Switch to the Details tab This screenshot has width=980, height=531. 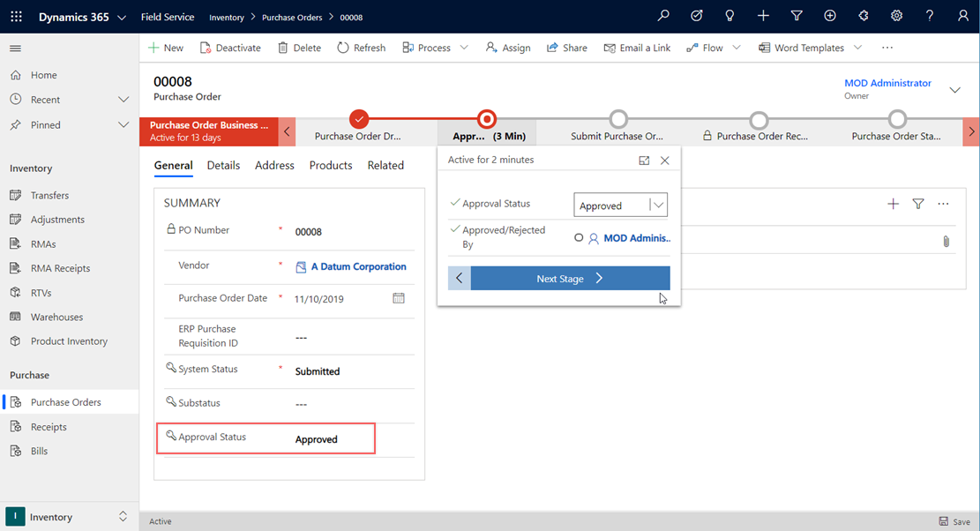click(x=223, y=165)
